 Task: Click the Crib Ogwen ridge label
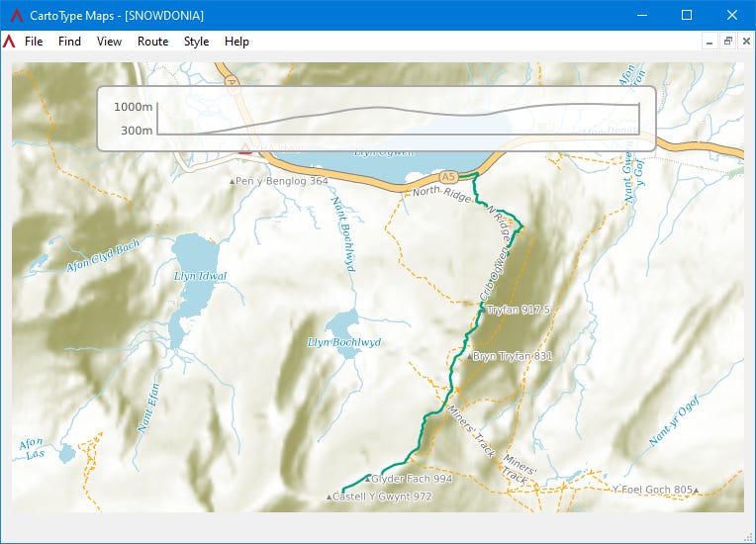(493, 274)
